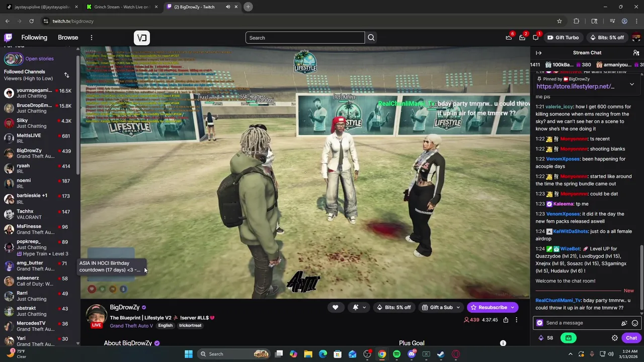Switch to the jaystayupislive TikTok tab

(x=42, y=7)
